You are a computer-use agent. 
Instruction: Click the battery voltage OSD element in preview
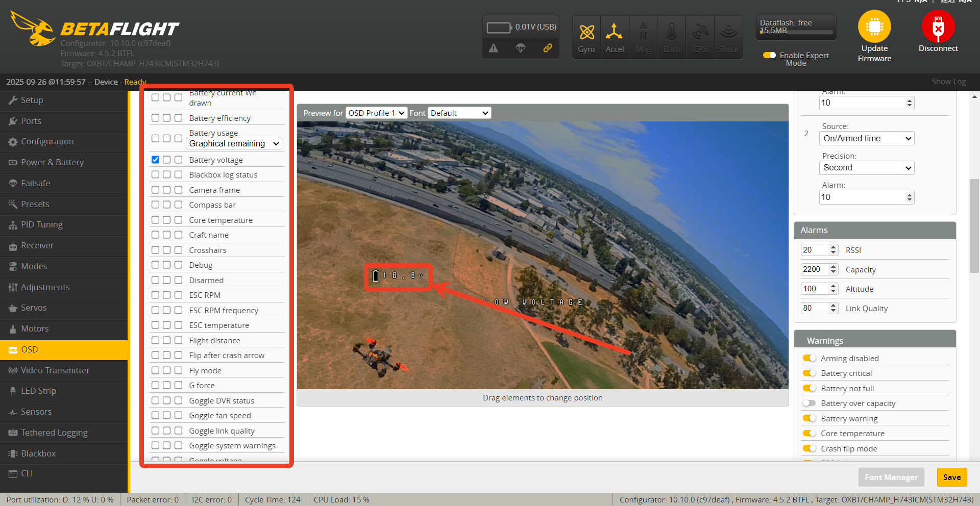point(398,276)
